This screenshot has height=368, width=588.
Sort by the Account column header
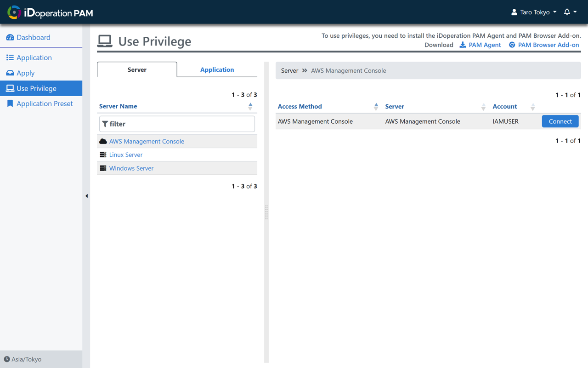(504, 106)
